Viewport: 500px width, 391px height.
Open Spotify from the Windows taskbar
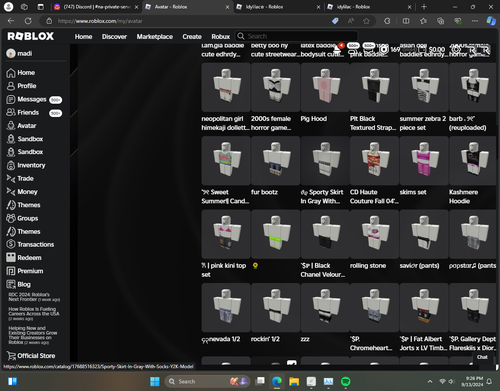(x=346, y=381)
